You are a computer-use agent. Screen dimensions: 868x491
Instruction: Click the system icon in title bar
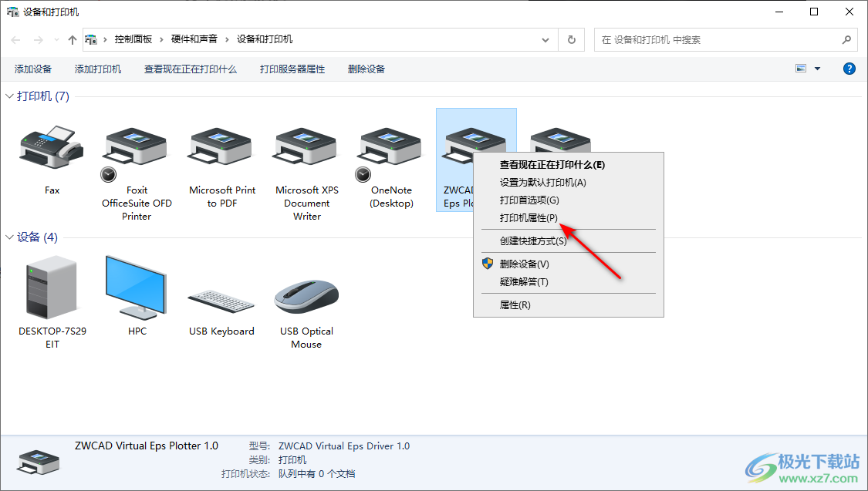pos(12,12)
